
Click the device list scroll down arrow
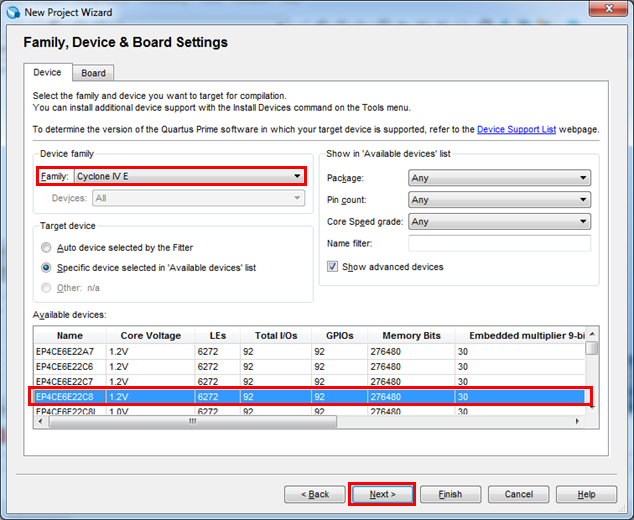pos(592,408)
